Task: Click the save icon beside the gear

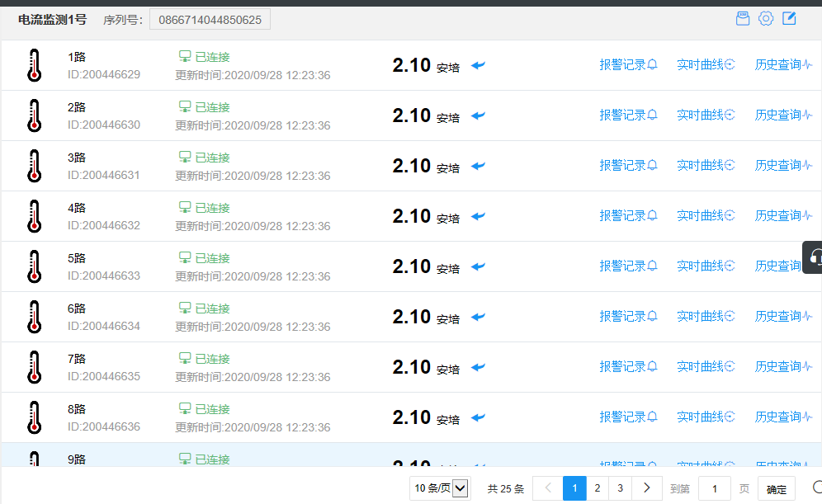Action: tap(742, 19)
